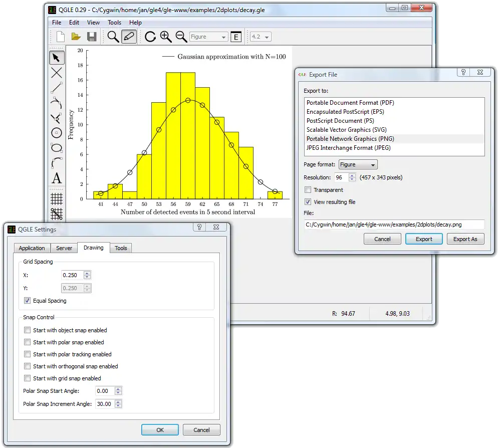This screenshot has width=498, height=448.
Task: Switch to the Server settings tab
Action: 64,248
